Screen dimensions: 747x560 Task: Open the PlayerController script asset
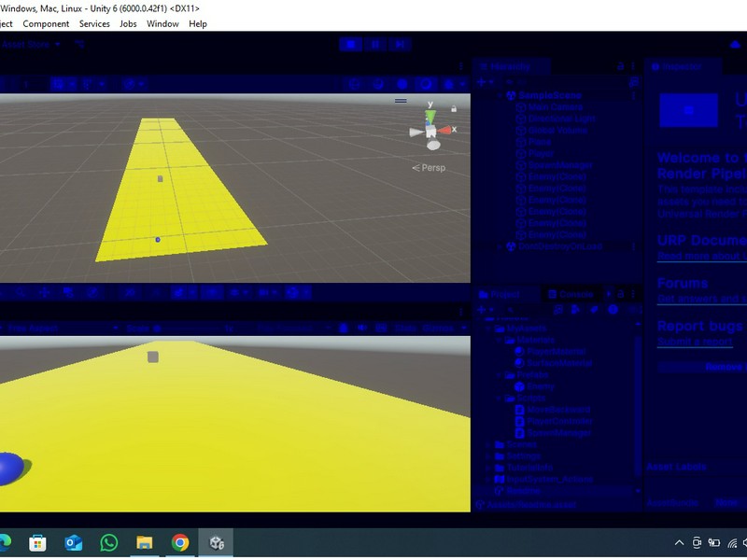(x=560, y=423)
